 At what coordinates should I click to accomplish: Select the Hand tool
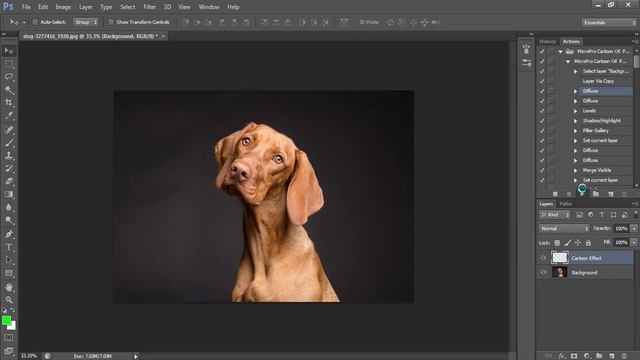click(9, 287)
